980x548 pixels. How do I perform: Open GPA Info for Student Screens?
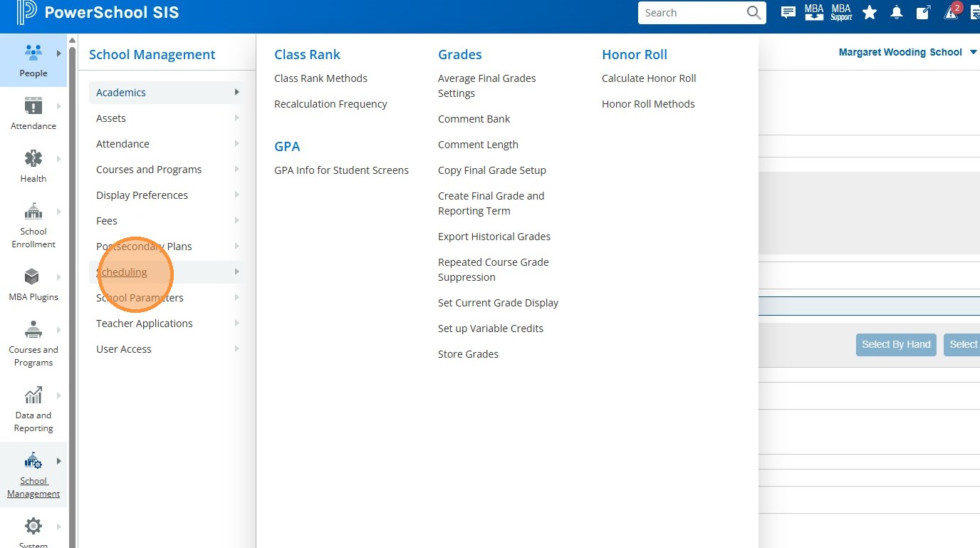coord(341,170)
